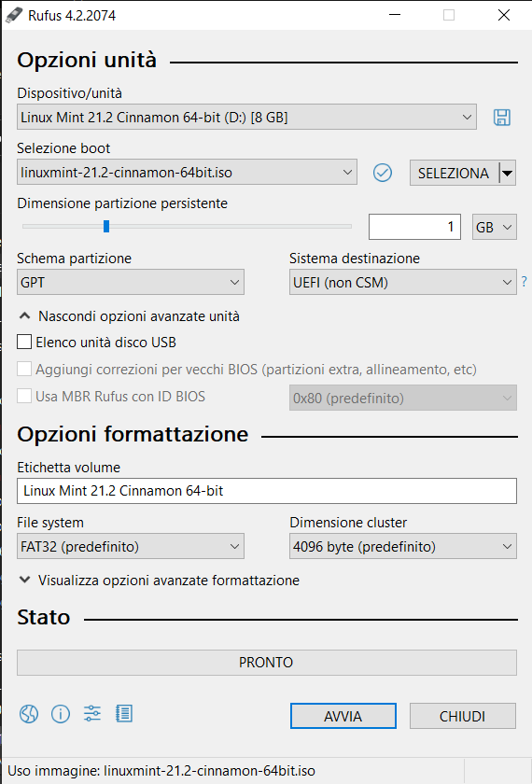532x784 pixels.
Task: Open the about info icon
Action: (x=61, y=713)
